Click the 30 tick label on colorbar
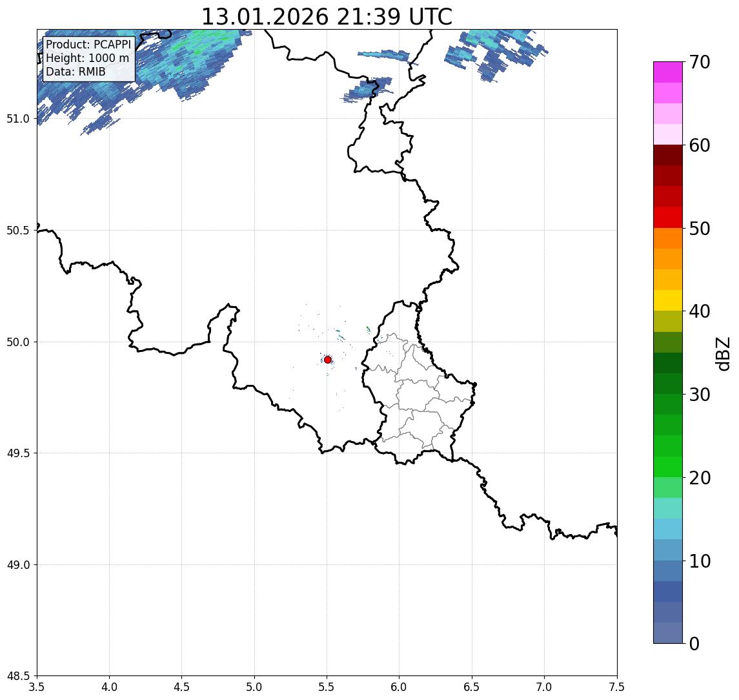Viewport: 739px width, 700px height. click(x=700, y=394)
